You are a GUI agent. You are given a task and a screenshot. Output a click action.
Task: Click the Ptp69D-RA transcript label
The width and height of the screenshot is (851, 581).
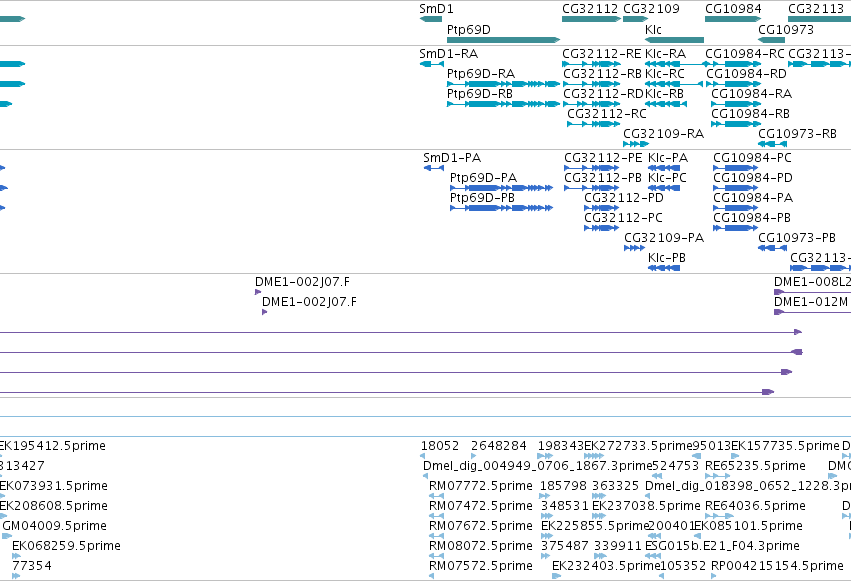click(481, 74)
